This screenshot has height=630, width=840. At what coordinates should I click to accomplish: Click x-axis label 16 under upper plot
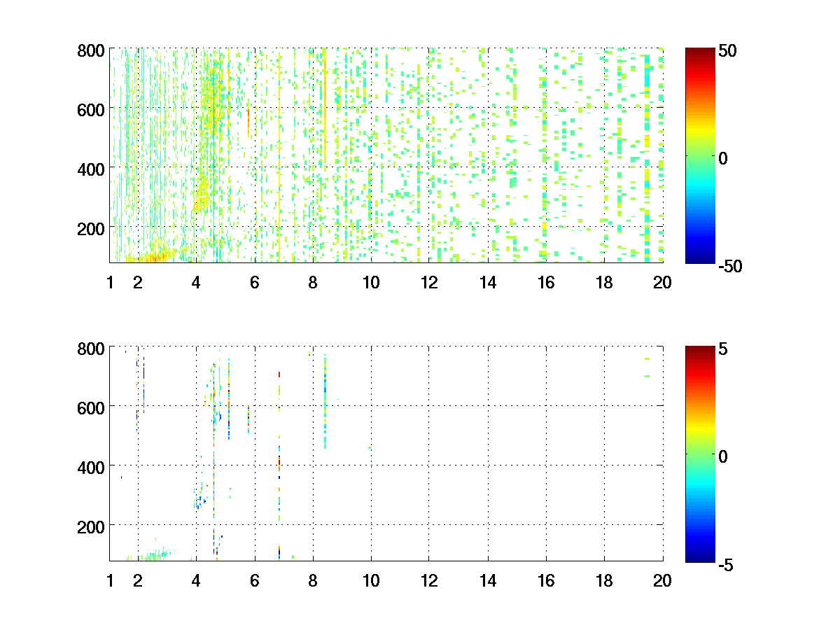point(546,283)
